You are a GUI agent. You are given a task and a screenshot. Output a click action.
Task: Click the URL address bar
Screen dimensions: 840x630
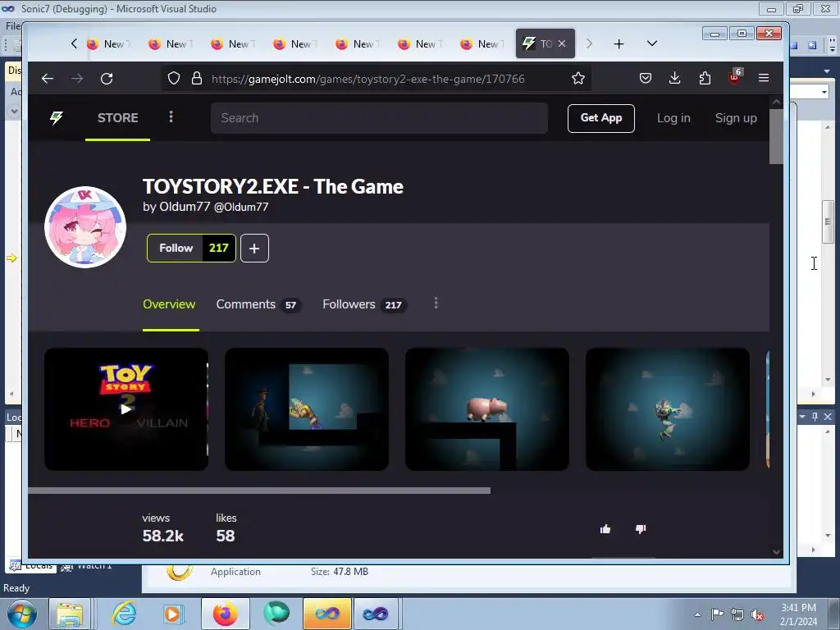pos(375,79)
